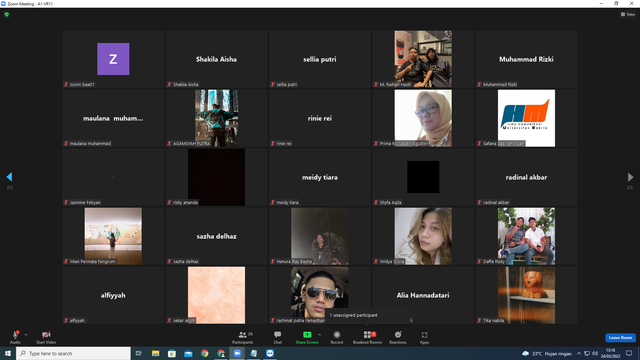Screen dimensions: 640x360
Task: Select the sekar arum pink tile
Action: (x=216, y=295)
